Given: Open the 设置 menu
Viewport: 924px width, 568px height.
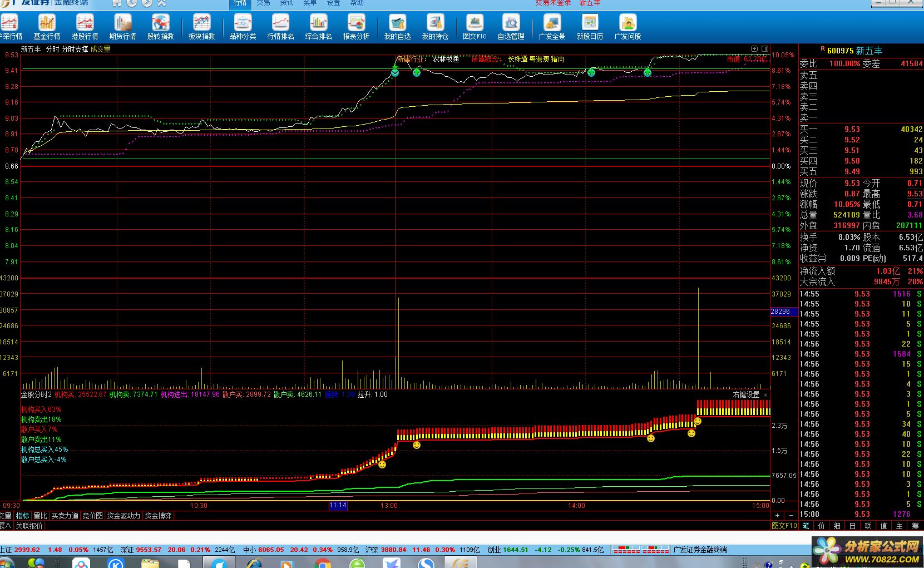Looking at the screenshot, I should (334, 3).
